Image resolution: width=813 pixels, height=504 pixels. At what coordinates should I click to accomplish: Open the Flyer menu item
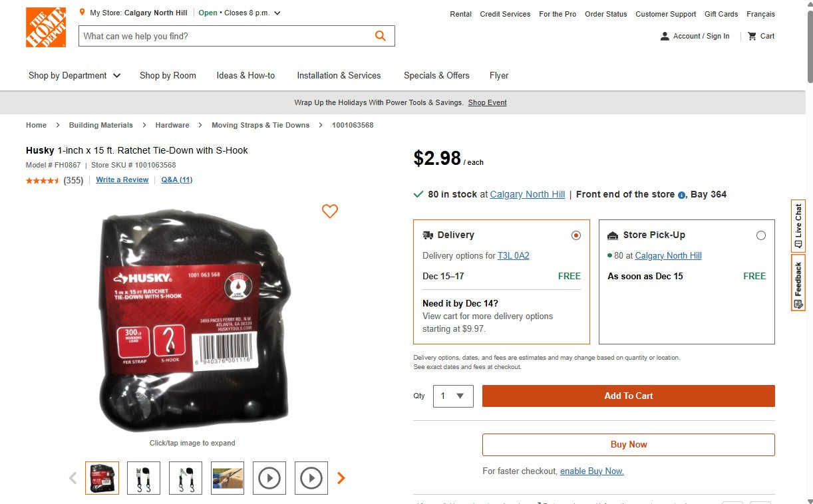(499, 76)
